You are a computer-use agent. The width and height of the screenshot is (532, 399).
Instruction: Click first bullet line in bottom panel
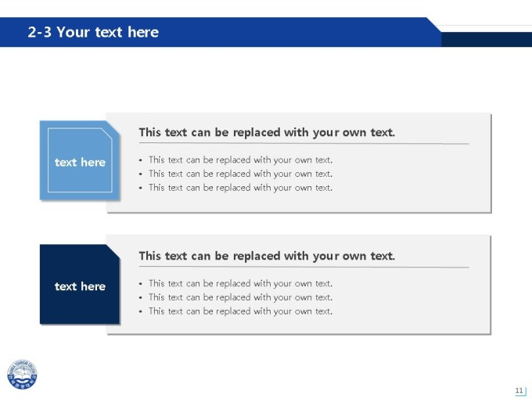click(240, 283)
